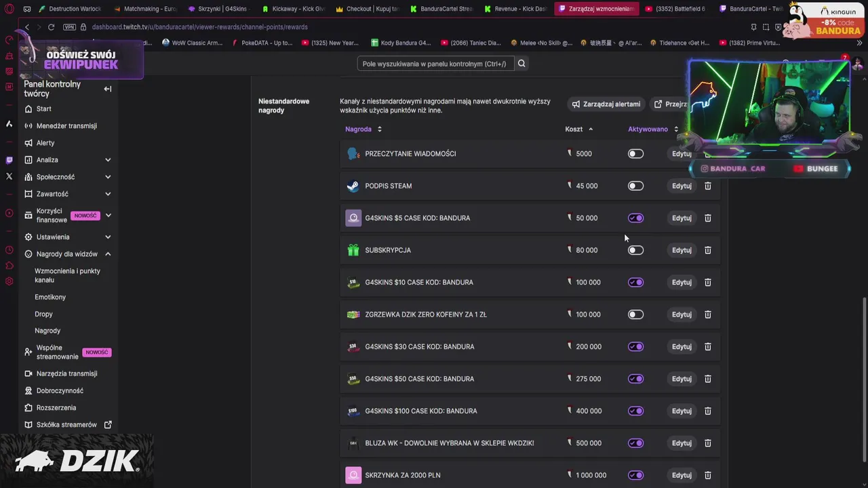Enable SUBSKRYPCJA reward toggle
Screen dimensions: 868x488
tap(635, 250)
